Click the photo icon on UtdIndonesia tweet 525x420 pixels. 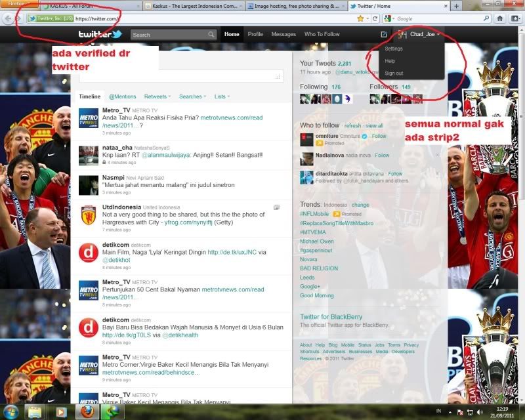276,207
